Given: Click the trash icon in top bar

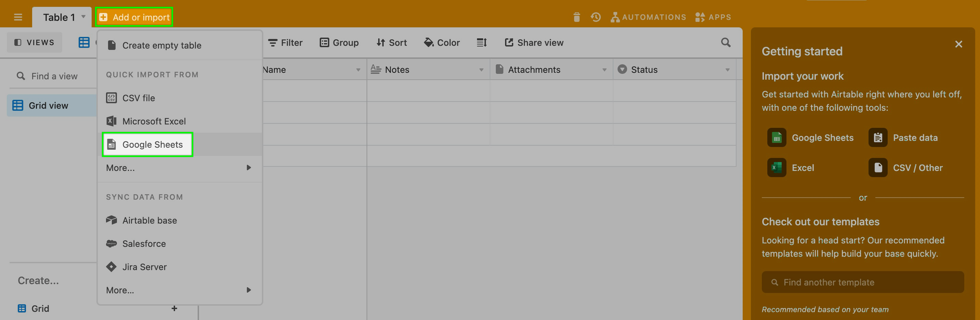Looking at the screenshot, I should 577,17.
